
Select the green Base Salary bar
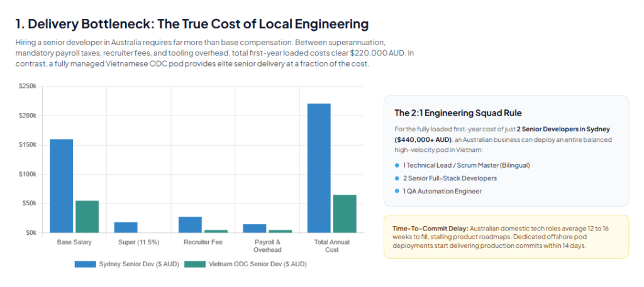click(x=87, y=217)
